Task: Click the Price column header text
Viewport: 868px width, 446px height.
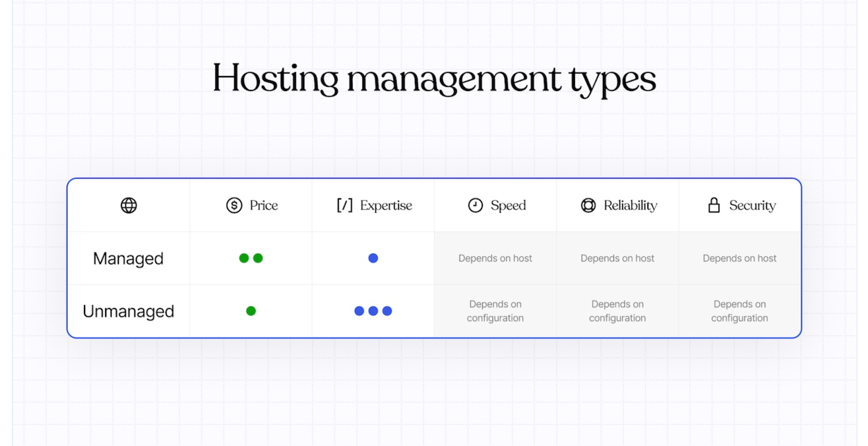Action: (264, 205)
